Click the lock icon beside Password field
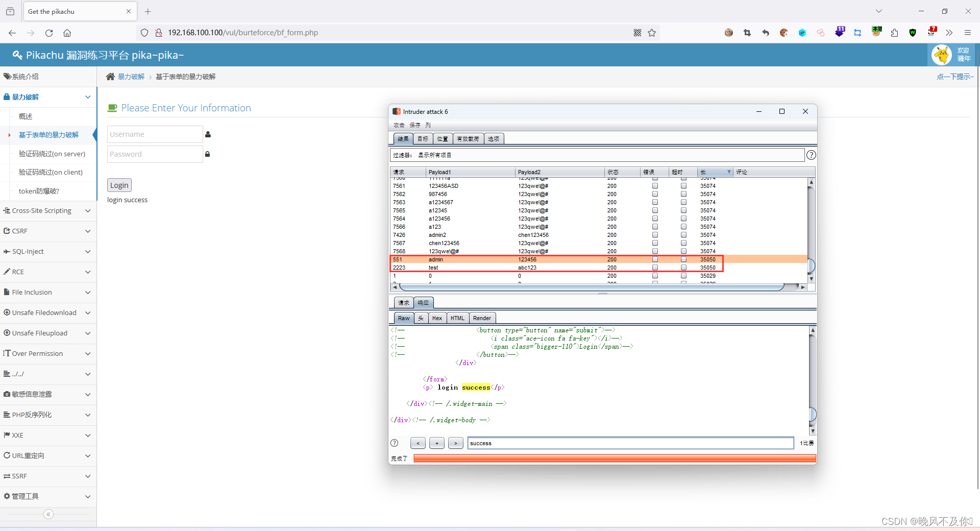 pos(208,154)
